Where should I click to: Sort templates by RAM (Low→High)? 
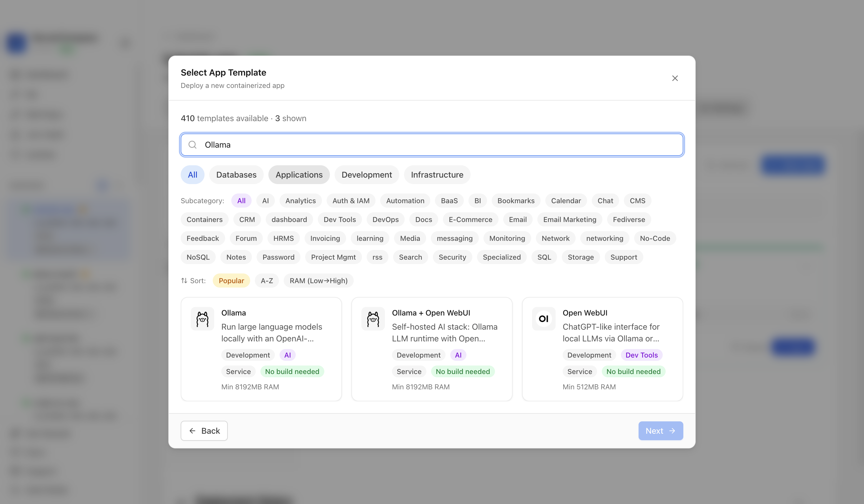point(318,281)
